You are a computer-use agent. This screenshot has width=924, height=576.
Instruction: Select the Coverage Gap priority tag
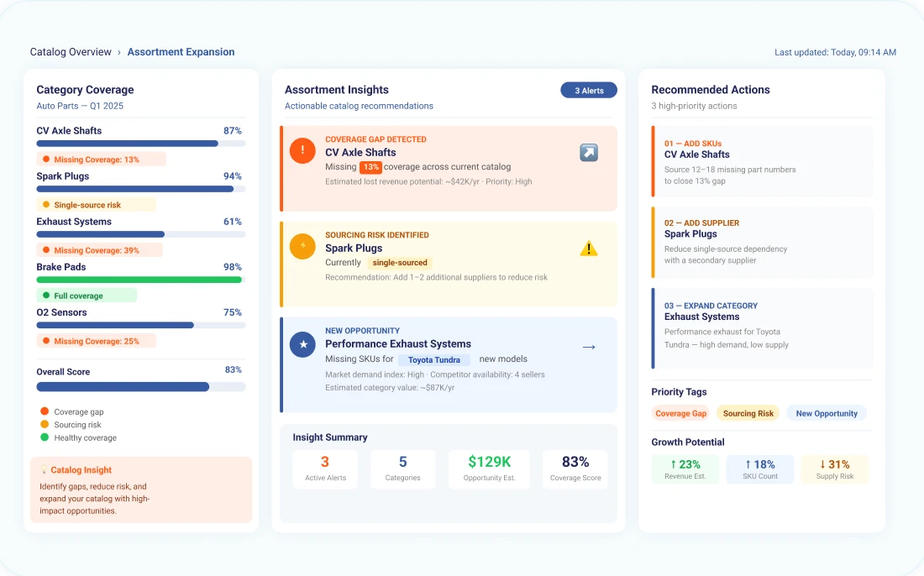[680, 413]
